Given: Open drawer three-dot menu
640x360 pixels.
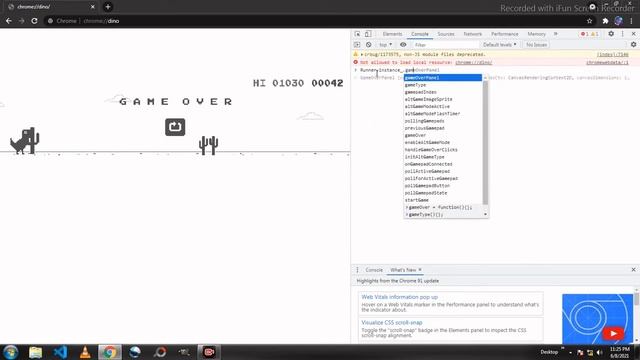Looking at the screenshot, I should (357, 270).
